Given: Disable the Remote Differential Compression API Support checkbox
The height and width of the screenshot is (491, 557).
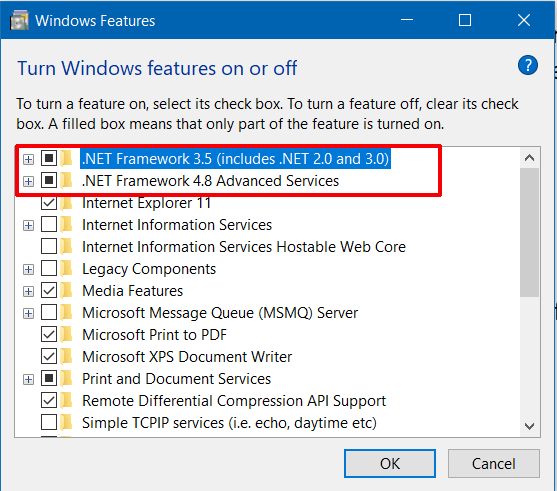Looking at the screenshot, I should [49, 400].
